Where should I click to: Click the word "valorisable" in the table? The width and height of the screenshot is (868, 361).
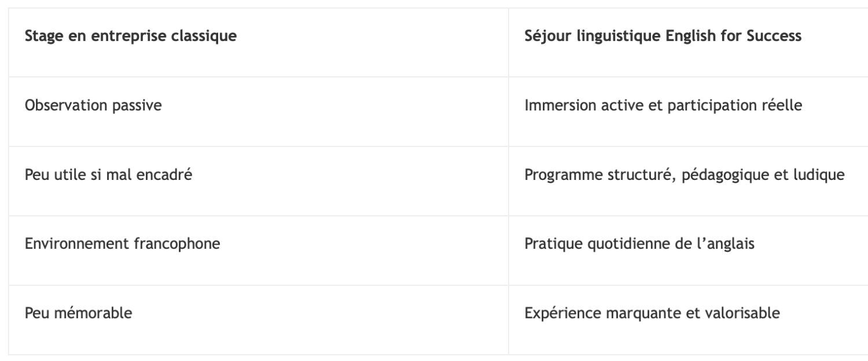pyautogui.click(x=750, y=314)
